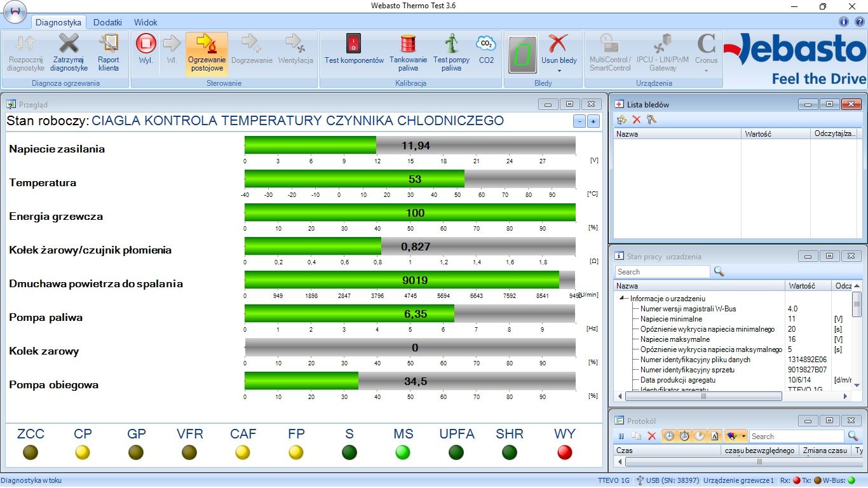868x488 pixels.
Task: Open the Cronus dropdown arrow
Action: point(706,70)
